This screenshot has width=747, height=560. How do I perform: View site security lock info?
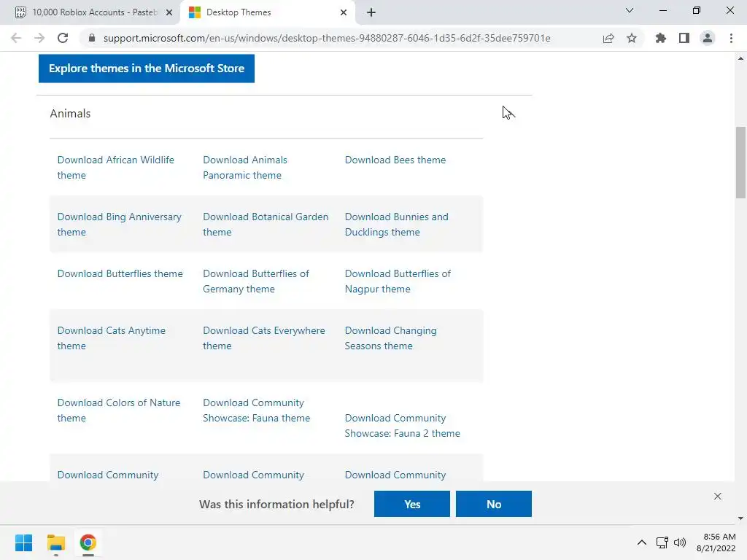click(x=92, y=38)
